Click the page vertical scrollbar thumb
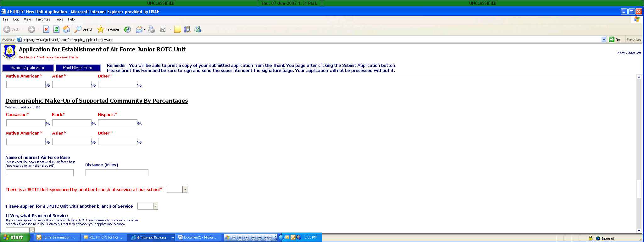 coord(639,189)
